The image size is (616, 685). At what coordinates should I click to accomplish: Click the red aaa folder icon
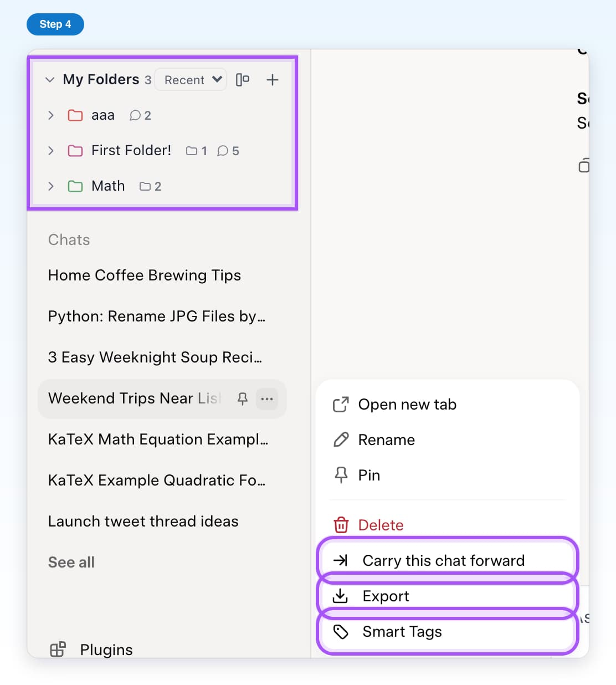coord(75,115)
